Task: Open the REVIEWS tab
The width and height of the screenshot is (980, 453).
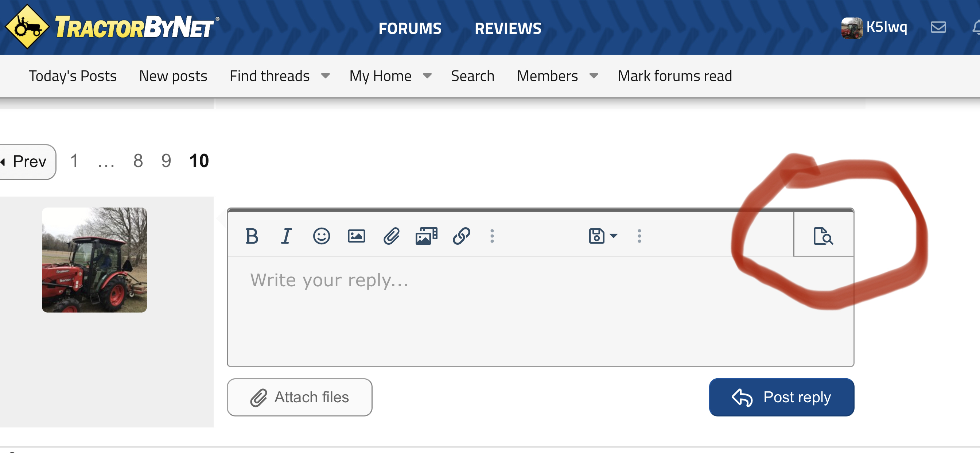Action: point(508,28)
